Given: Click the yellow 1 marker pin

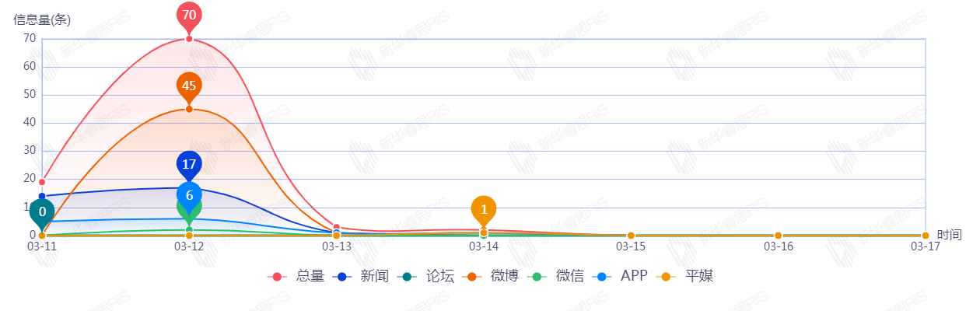Looking at the screenshot, I should click(x=484, y=209).
